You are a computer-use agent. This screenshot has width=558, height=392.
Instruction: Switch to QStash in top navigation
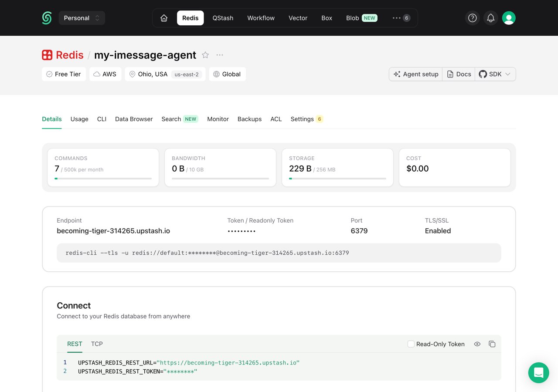point(223,18)
